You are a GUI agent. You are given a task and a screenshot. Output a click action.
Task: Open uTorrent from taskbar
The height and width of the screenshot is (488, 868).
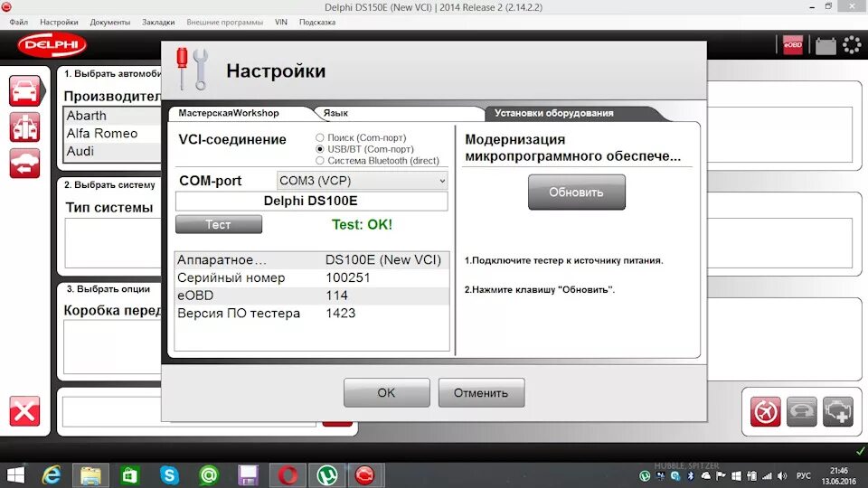[x=327, y=475]
